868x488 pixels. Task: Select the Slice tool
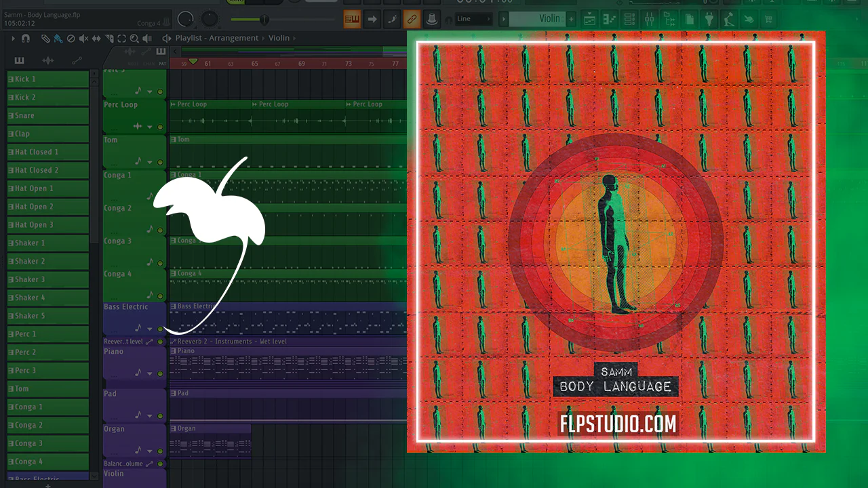pos(109,39)
